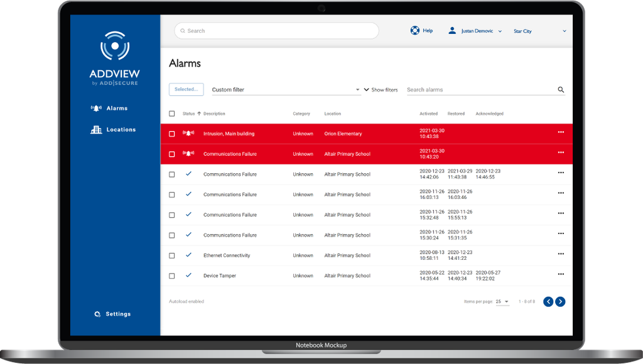Open the more options for the alarm activated 2020-12-23 14:42:06
Screen dimensions: 643x364
pyautogui.click(x=561, y=173)
